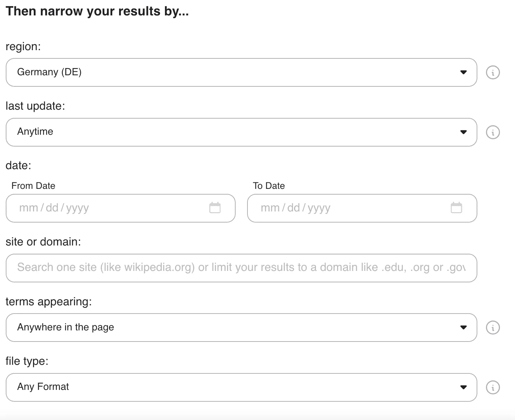Open the 'Anywhere in the page' dropdown
Viewport: 515px width, 420px height.
(241, 328)
